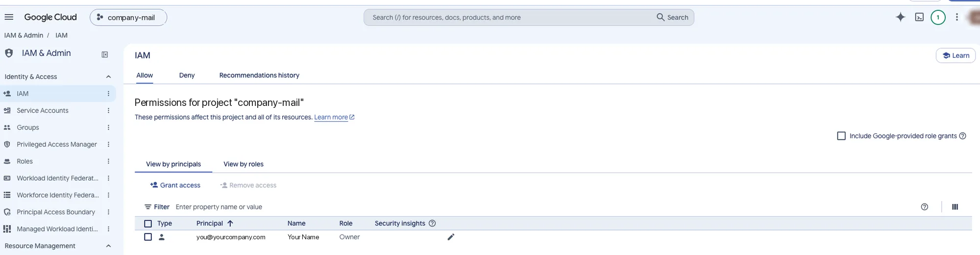Open the more options dots for Service Accounts

108,110
